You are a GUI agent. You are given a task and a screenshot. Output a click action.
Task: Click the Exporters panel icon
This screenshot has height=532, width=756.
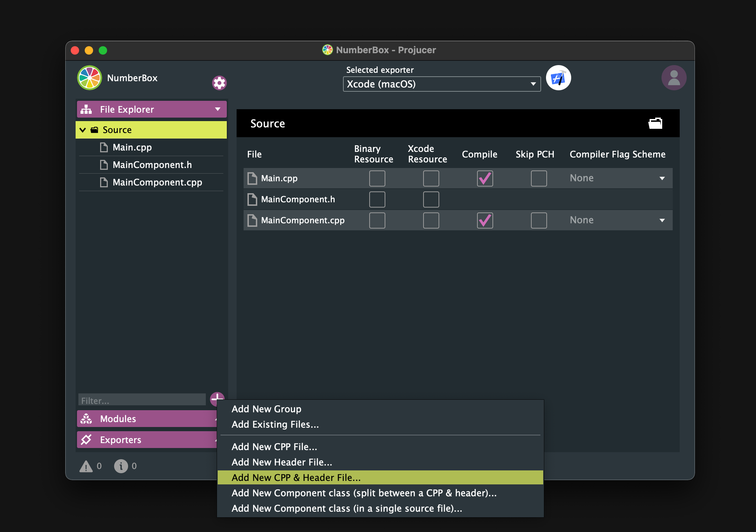coord(86,440)
